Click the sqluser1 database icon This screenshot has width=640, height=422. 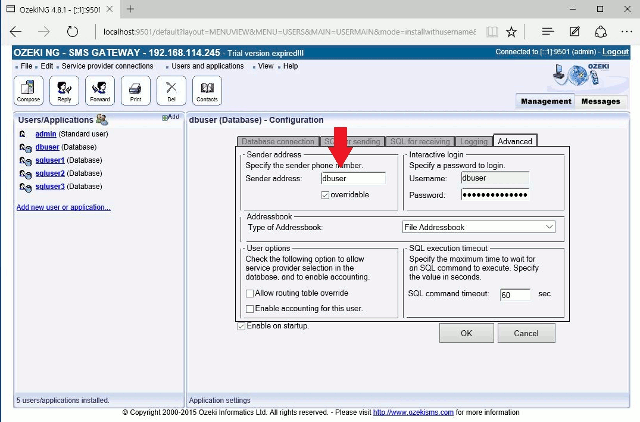(26, 161)
